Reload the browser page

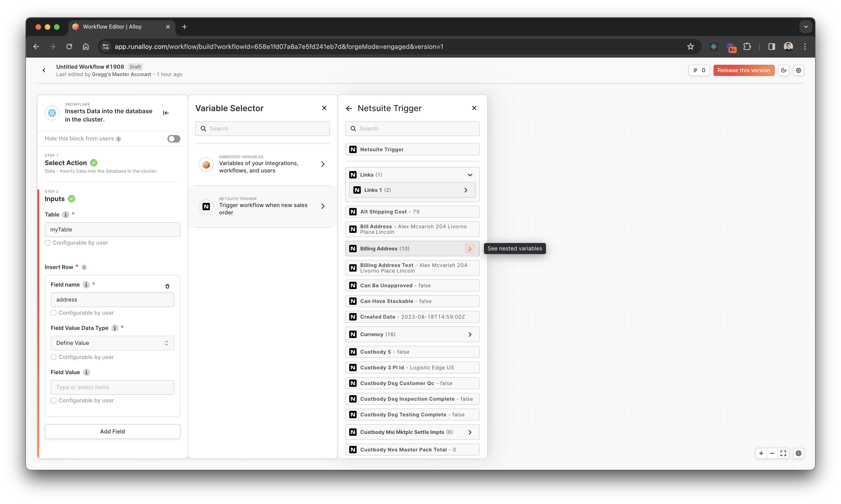[69, 47]
